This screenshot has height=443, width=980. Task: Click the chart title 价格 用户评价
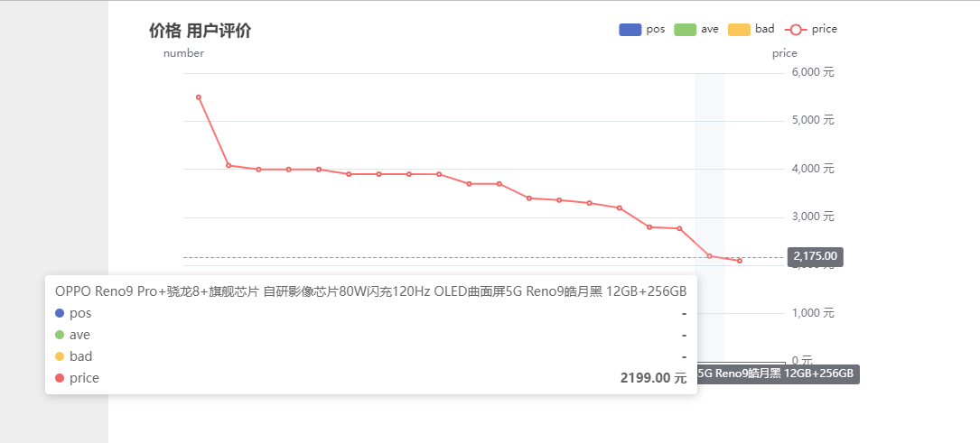tap(200, 31)
